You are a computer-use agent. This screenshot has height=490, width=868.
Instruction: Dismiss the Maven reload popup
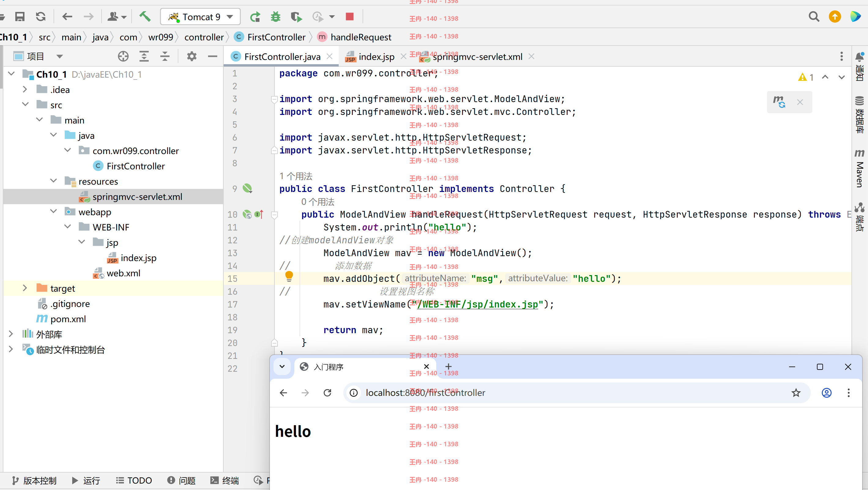pos(800,102)
